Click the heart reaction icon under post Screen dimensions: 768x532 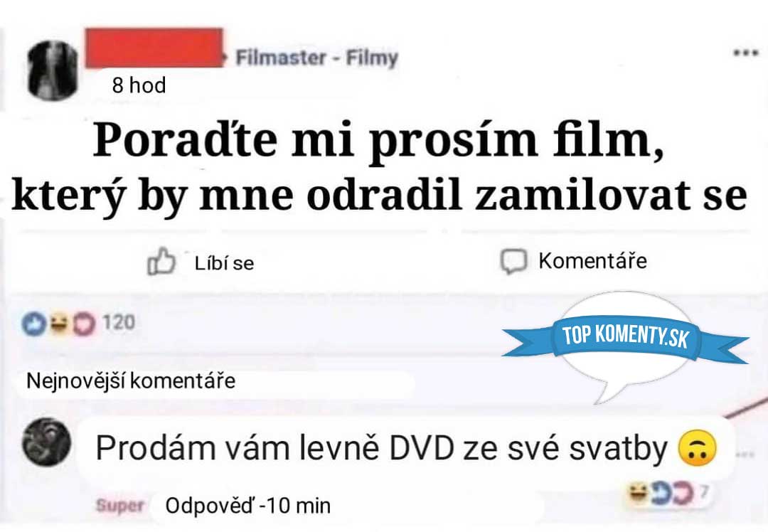tap(84, 324)
